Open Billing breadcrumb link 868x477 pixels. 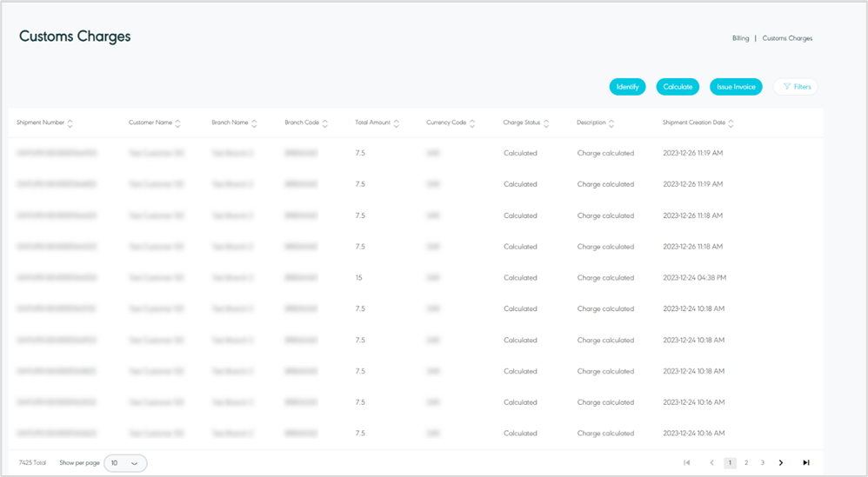(740, 38)
